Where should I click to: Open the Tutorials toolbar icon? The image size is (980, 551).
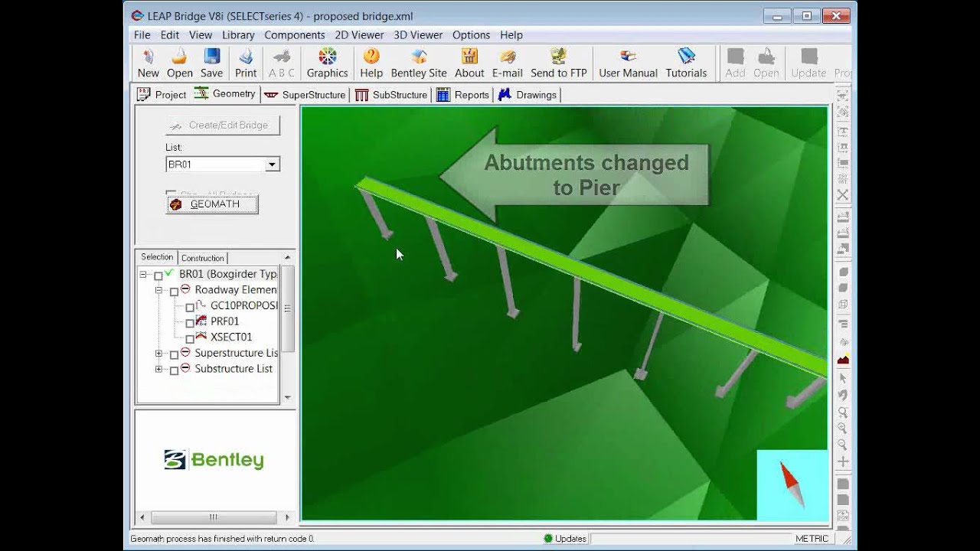coord(686,56)
